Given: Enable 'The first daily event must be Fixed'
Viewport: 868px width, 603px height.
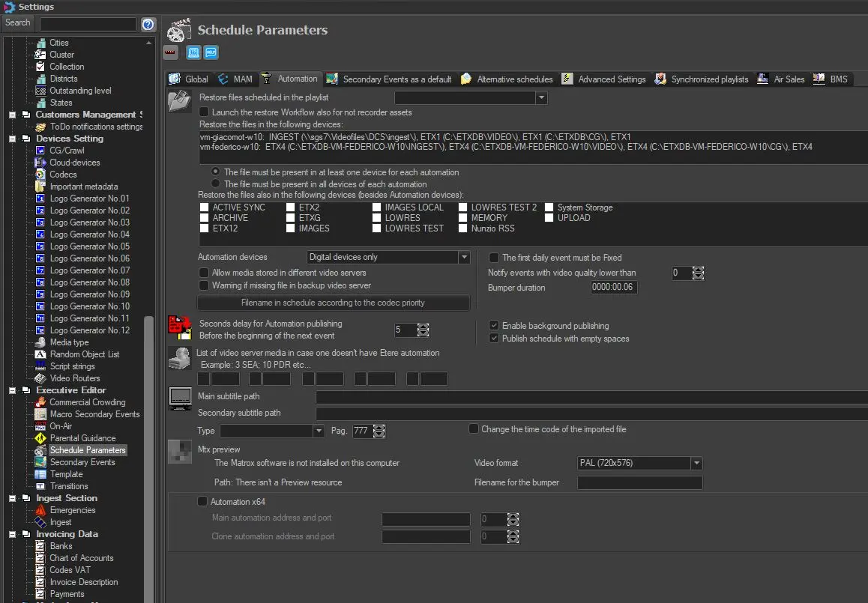Looking at the screenshot, I should (494, 258).
